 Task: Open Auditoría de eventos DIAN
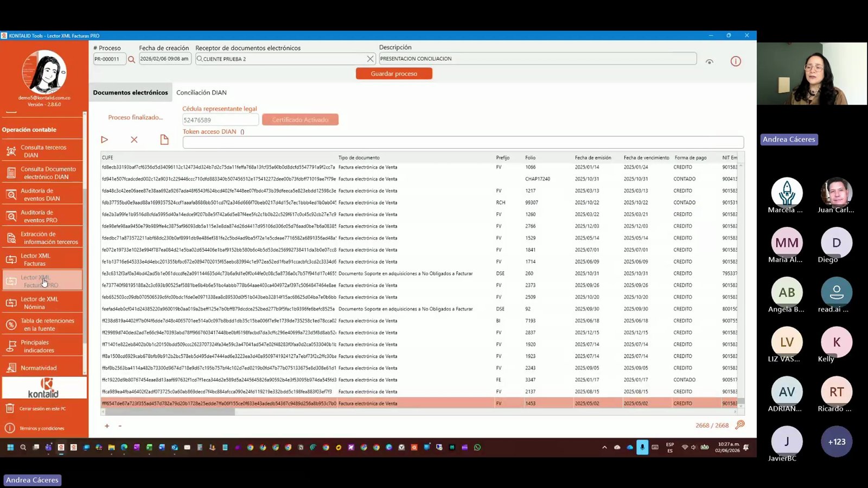click(x=42, y=194)
